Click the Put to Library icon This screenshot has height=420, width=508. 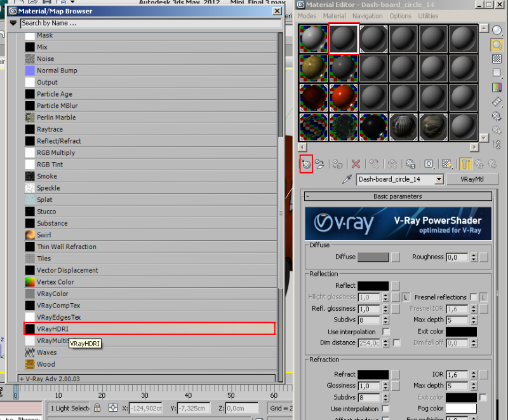pos(410,164)
